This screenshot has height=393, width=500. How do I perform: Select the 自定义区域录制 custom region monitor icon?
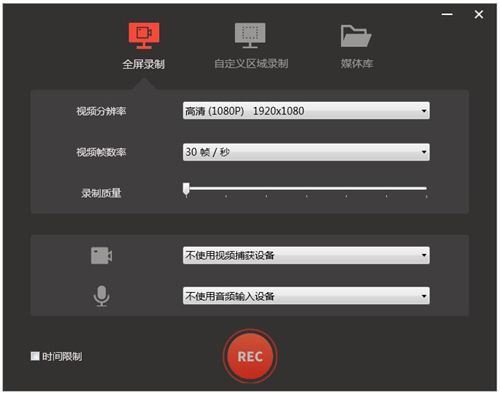(x=250, y=35)
